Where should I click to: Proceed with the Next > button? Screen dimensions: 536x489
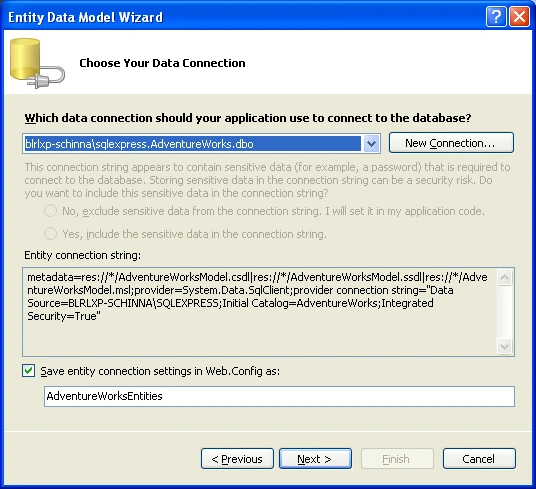point(315,459)
